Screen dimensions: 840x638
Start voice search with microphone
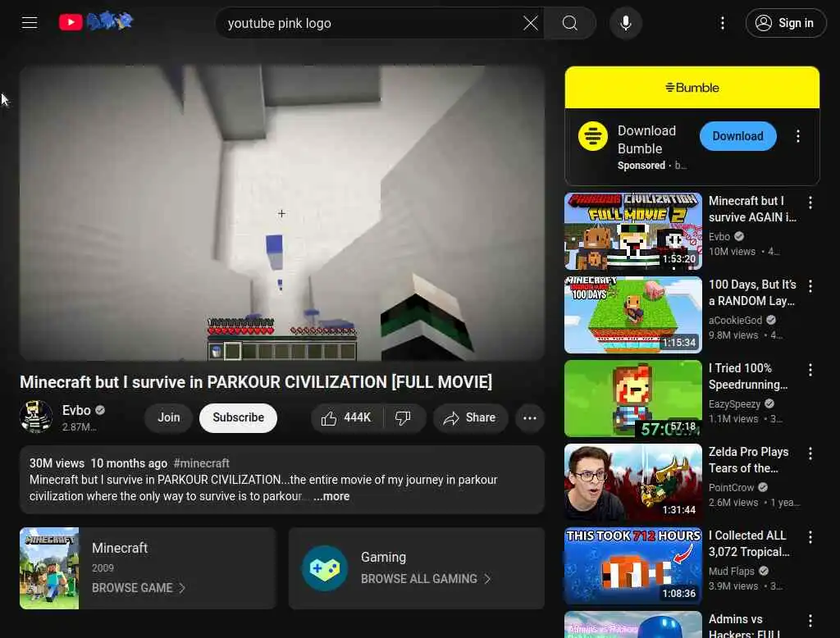click(x=625, y=23)
